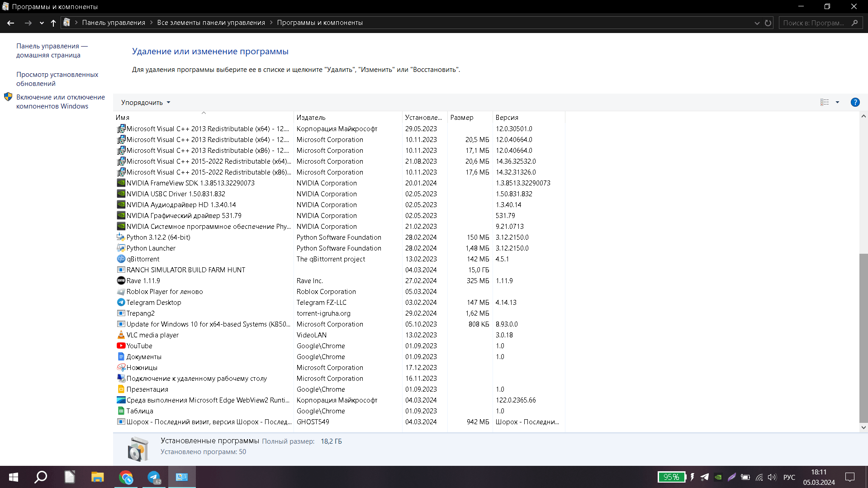Click the NVIDIA FrameView SDK icon

pos(121,183)
